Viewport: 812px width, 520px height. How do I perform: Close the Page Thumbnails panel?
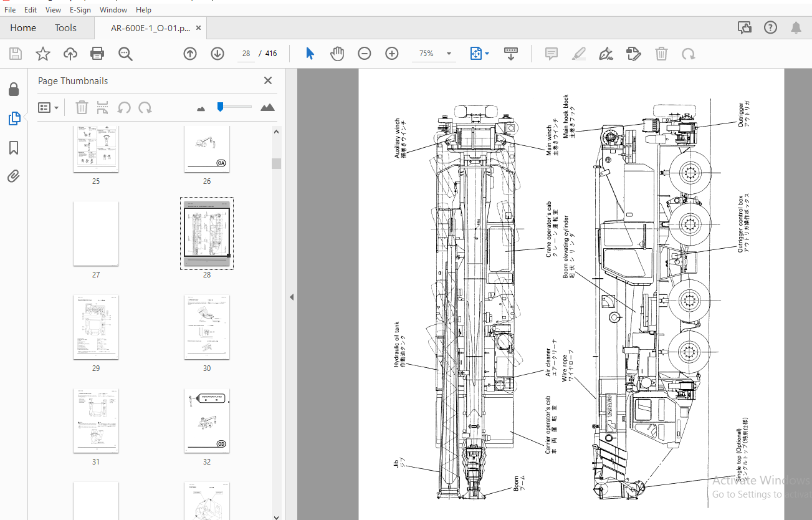pyautogui.click(x=268, y=80)
